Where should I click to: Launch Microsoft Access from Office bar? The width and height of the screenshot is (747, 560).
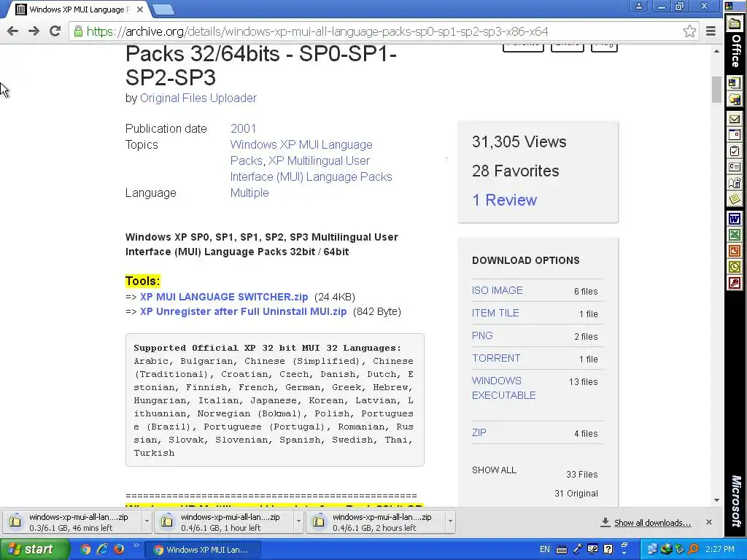coord(735,284)
